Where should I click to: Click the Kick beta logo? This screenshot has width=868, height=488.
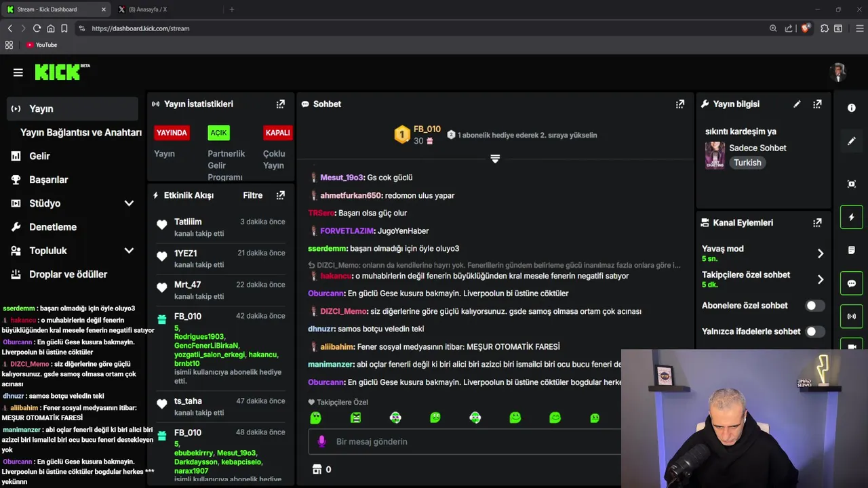(x=62, y=72)
